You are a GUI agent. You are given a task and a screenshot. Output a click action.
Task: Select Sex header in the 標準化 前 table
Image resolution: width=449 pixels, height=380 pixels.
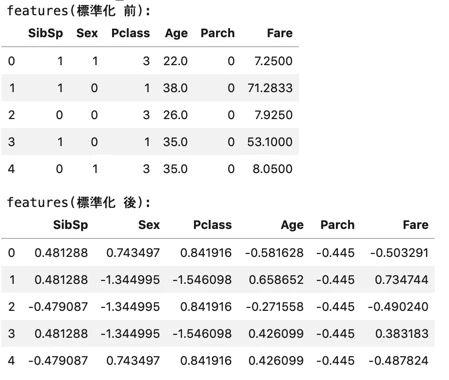coord(87,33)
